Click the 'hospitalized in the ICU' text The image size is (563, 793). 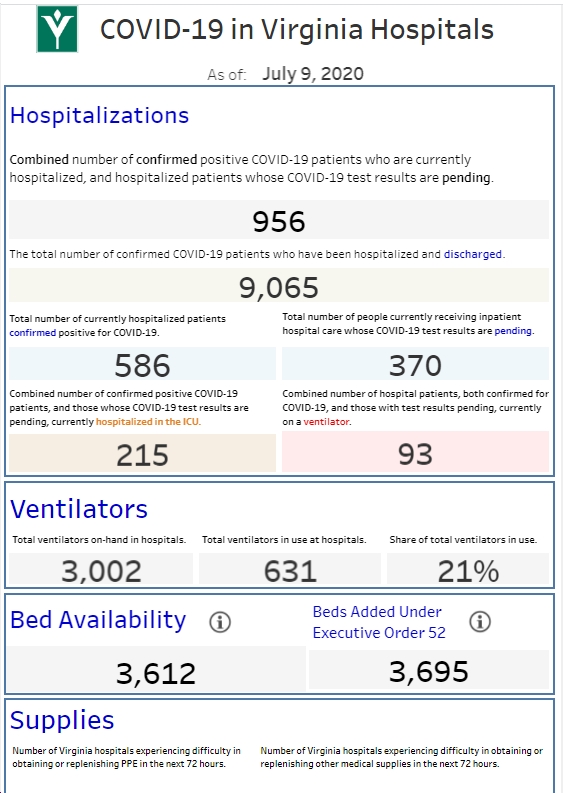tap(148, 422)
